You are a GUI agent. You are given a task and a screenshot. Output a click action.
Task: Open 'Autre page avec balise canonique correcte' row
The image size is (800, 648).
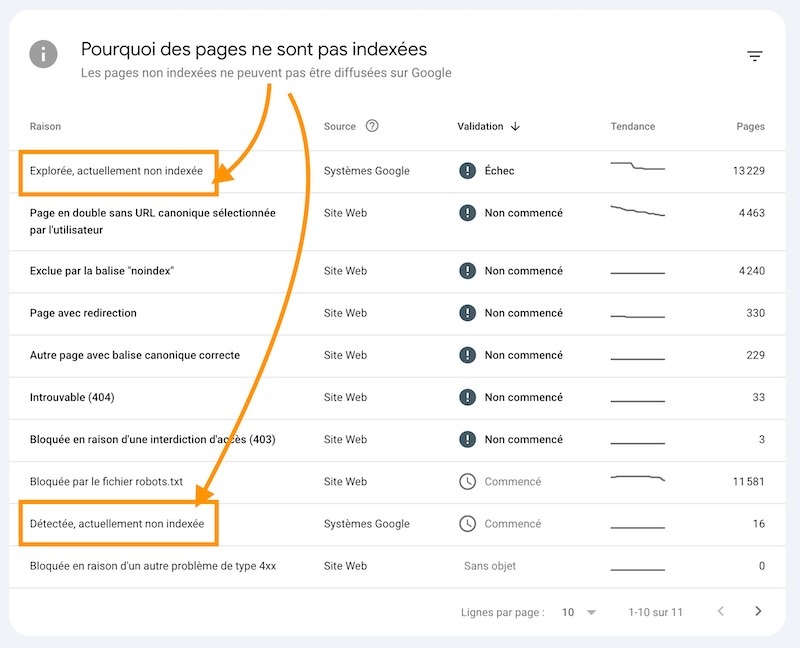click(x=397, y=356)
